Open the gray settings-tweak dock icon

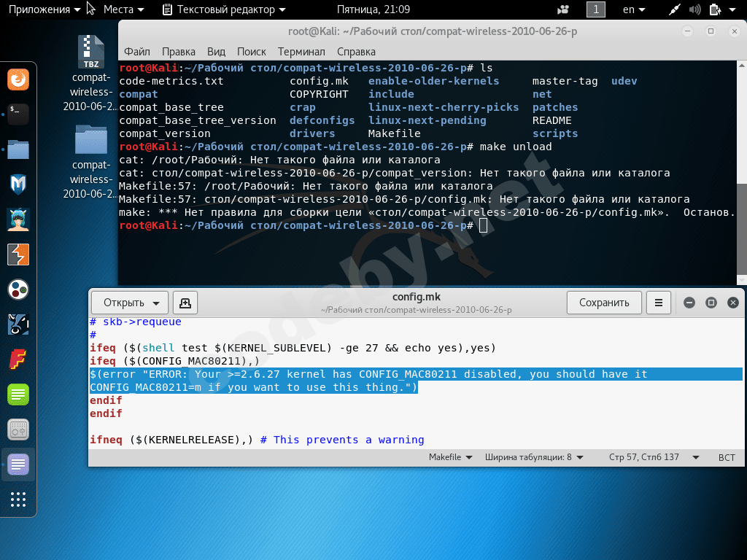pyautogui.click(x=18, y=429)
